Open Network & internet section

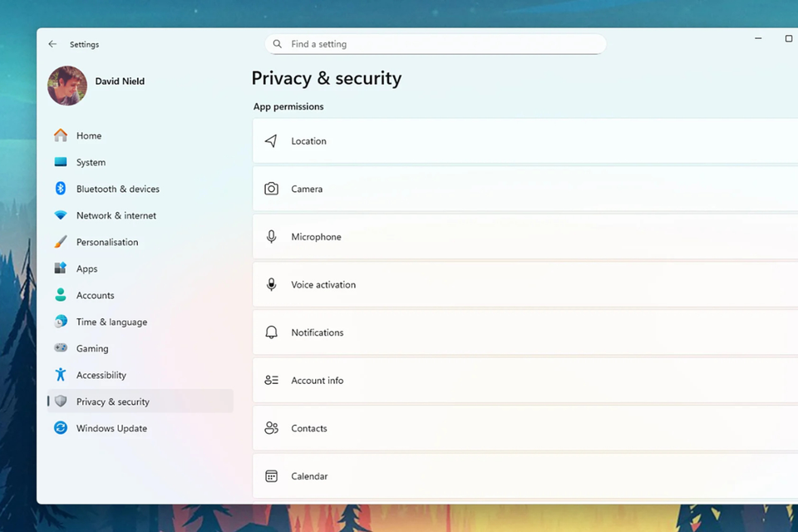[116, 215]
